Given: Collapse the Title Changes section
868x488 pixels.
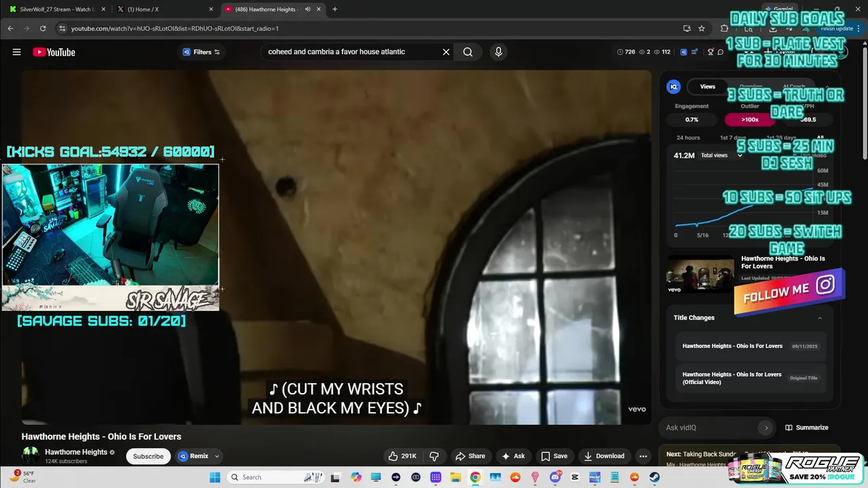Looking at the screenshot, I should point(820,318).
